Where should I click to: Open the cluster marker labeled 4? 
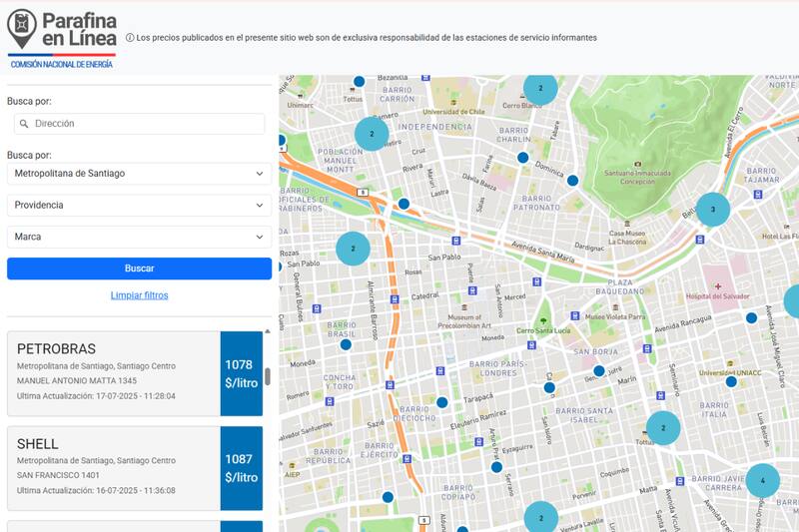(x=762, y=480)
